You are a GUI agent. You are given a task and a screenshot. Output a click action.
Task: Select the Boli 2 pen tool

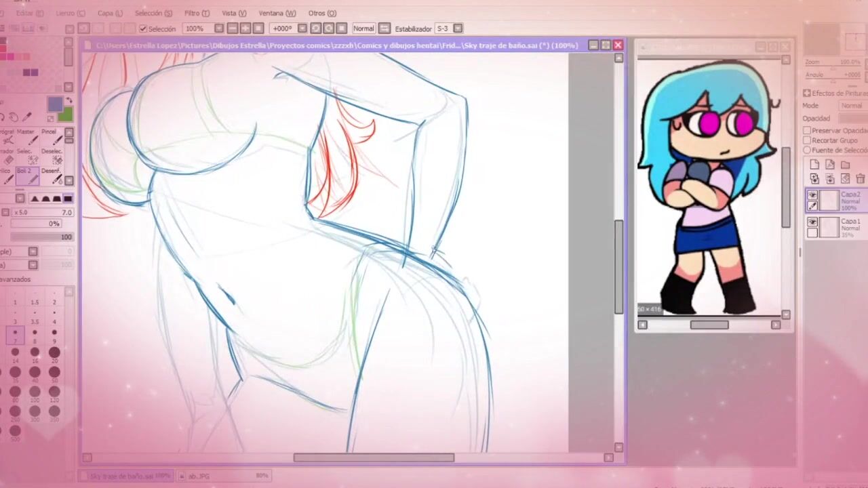point(26,176)
